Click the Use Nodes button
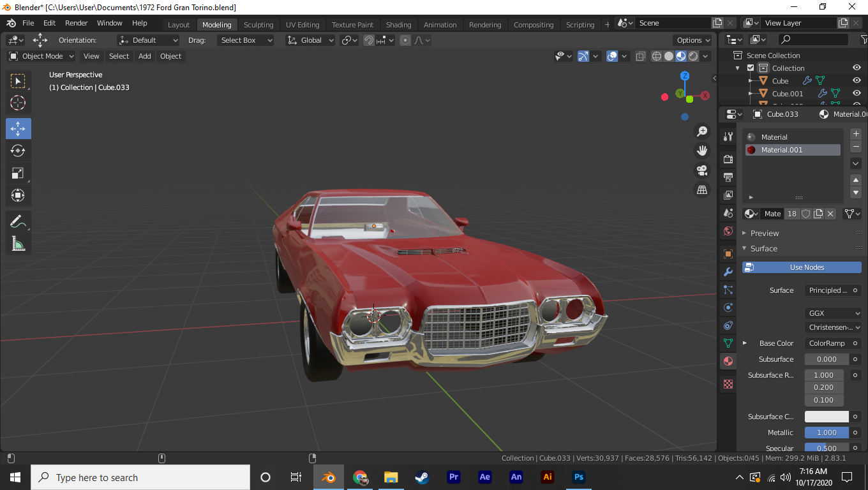Image resolution: width=868 pixels, height=490 pixels. (x=802, y=267)
